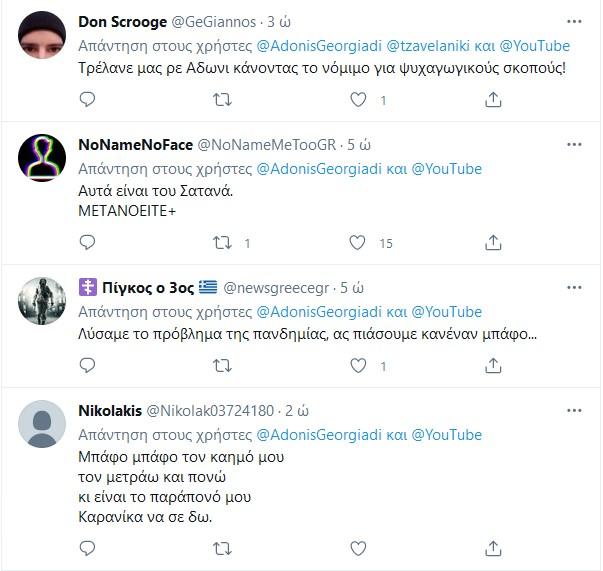This screenshot has height=571, width=603.
Task: Open more options on Don Scrooge's tweet
Action: click(574, 21)
